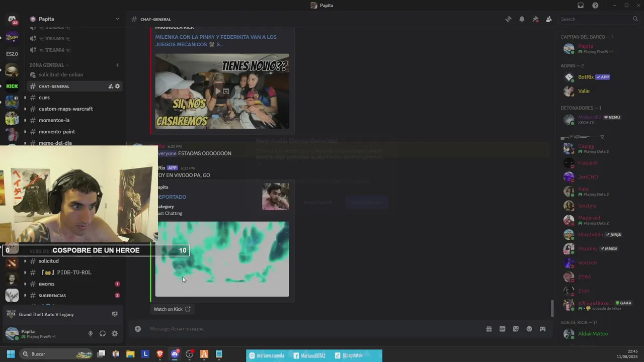The width and height of the screenshot is (644, 362).
Task: Select the TEAM3 voice channel
Action: pos(74,38)
